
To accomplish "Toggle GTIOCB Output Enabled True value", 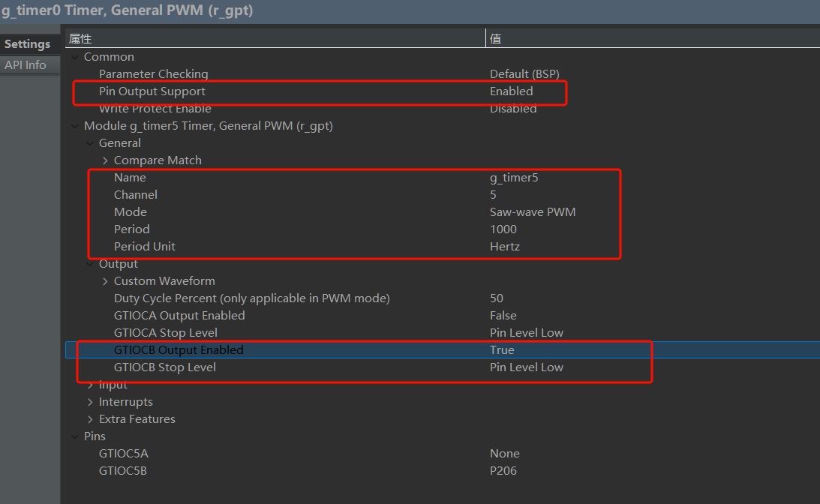I will coord(502,350).
